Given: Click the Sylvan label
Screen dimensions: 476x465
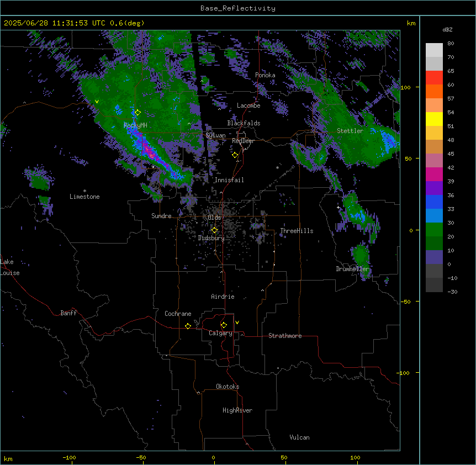Looking at the screenshot, I should click(x=215, y=135).
